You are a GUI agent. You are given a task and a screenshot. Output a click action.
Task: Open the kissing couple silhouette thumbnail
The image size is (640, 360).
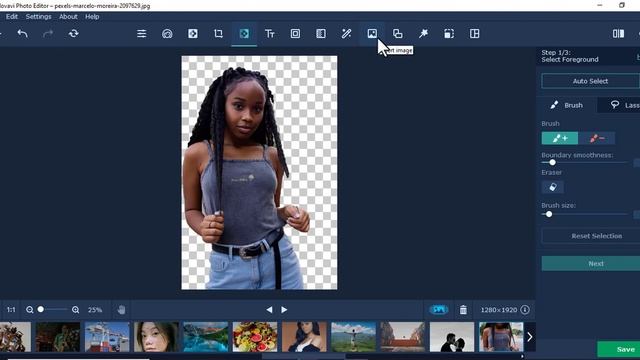[x=452, y=337]
